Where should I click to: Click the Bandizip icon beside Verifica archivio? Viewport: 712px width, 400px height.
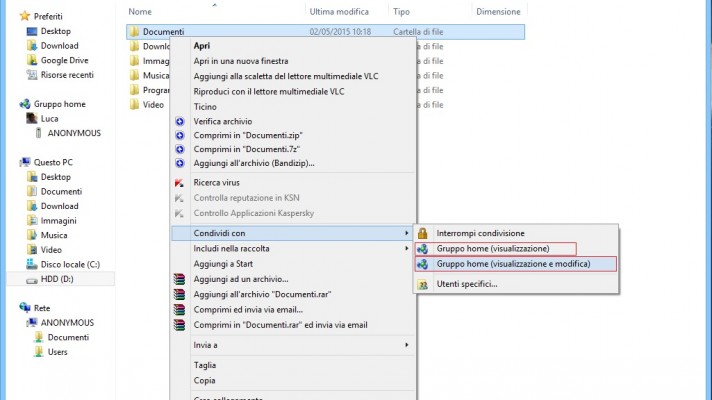(x=180, y=121)
